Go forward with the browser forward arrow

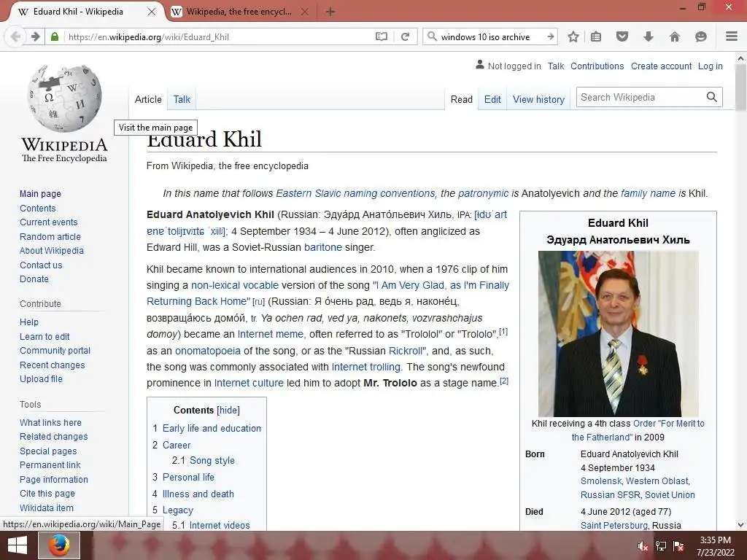coord(35,36)
